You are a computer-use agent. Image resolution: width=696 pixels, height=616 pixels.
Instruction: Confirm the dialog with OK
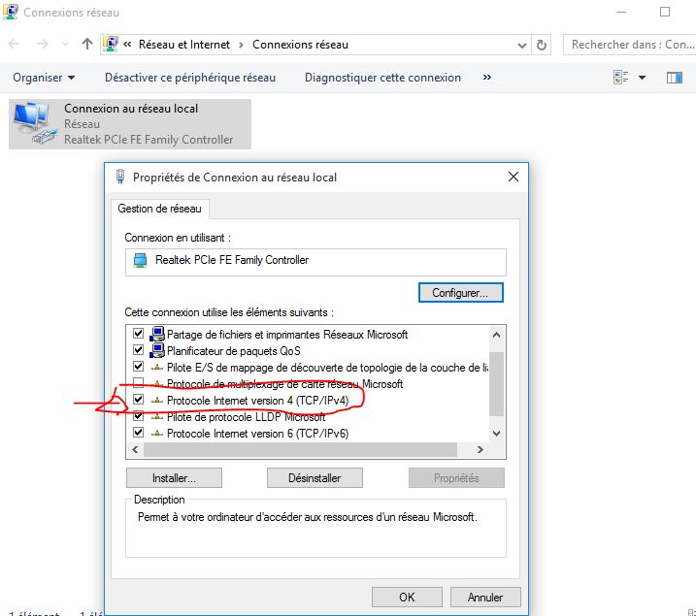coord(407,597)
